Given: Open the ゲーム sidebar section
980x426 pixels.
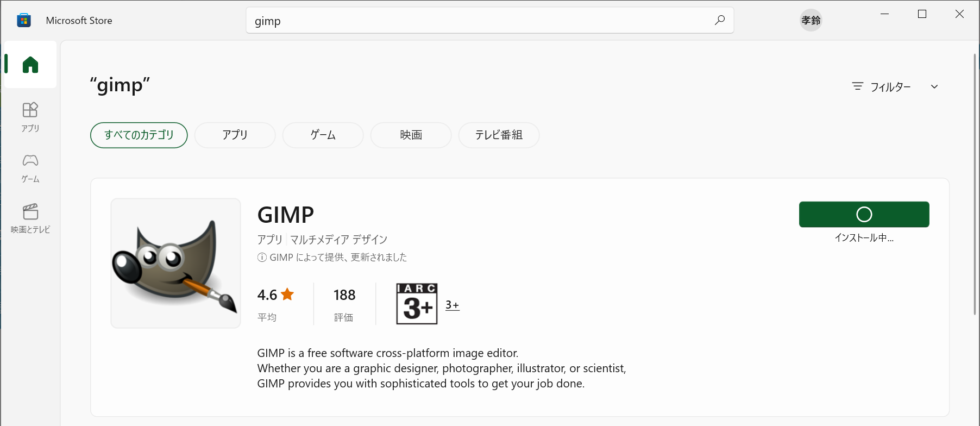Looking at the screenshot, I should click(x=30, y=167).
